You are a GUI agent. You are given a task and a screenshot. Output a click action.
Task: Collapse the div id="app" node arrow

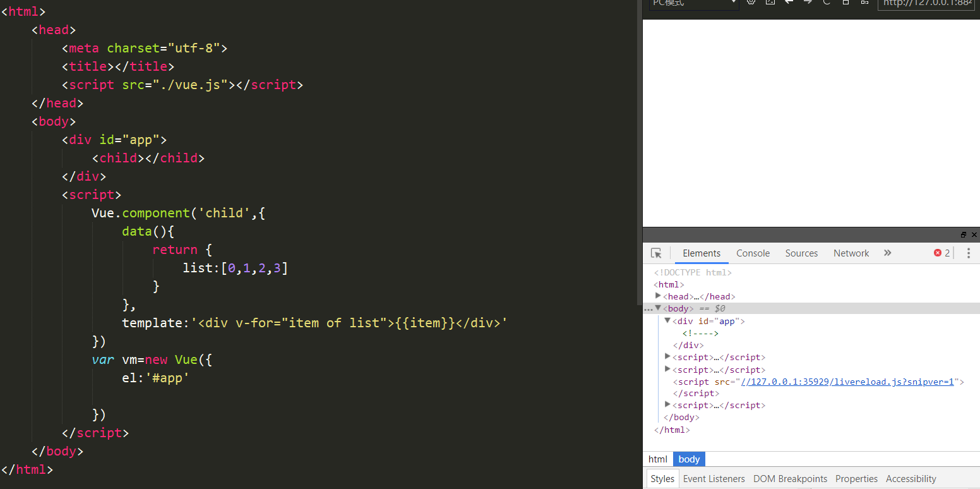point(668,321)
